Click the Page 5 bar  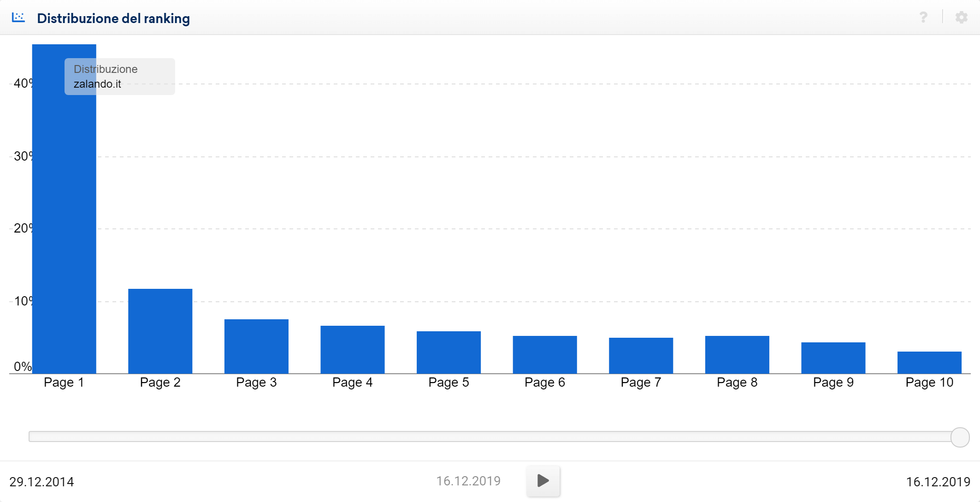[448, 351]
